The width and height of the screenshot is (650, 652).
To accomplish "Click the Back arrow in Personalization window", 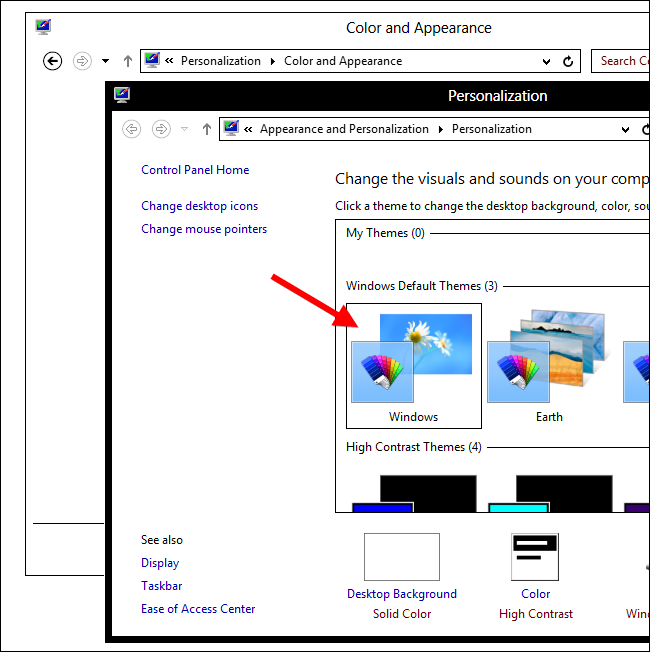I will [x=131, y=129].
